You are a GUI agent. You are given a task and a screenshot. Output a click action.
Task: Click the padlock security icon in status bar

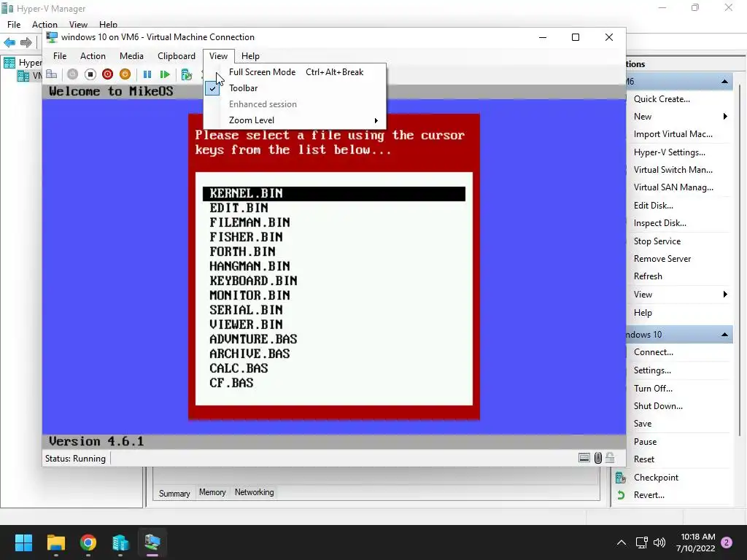pos(610,458)
